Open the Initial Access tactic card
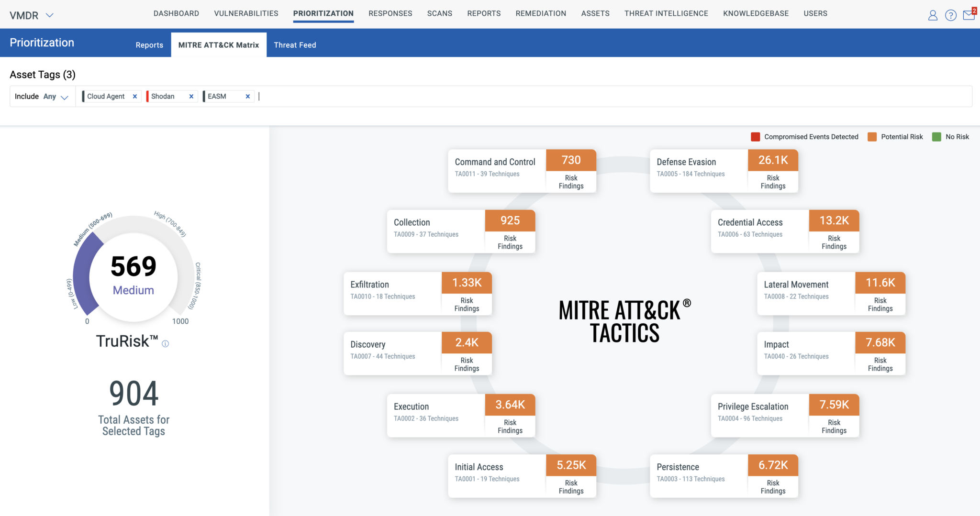The width and height of the screenshot is (980, 516). click(479, 467)
